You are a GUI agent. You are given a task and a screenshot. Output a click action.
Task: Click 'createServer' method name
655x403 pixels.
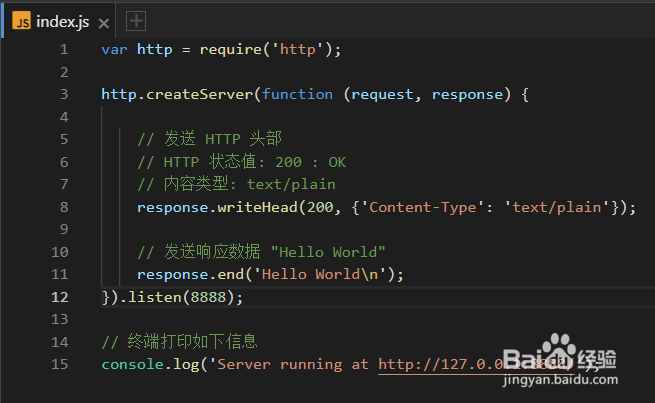(200, 94)
